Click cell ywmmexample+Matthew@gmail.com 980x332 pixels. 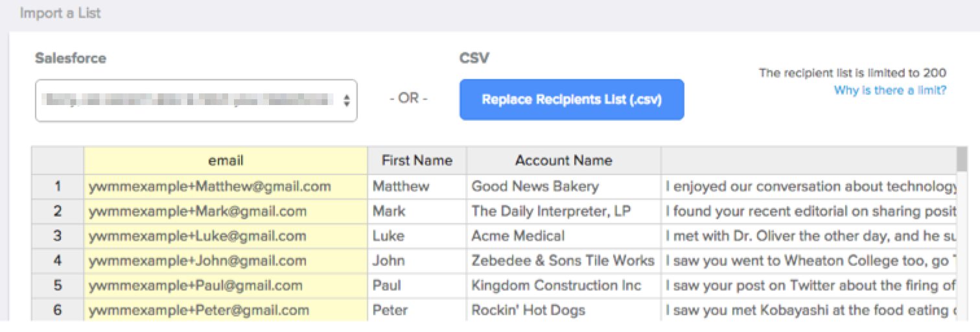pyautogui.click(x=226, y=187)
